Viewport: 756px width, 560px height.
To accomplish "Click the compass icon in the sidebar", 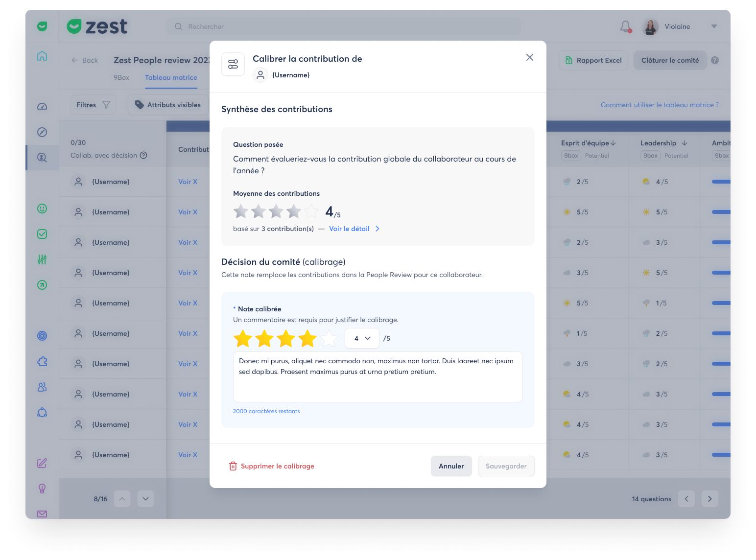I will pyautogui.click(x=42, y=132).
